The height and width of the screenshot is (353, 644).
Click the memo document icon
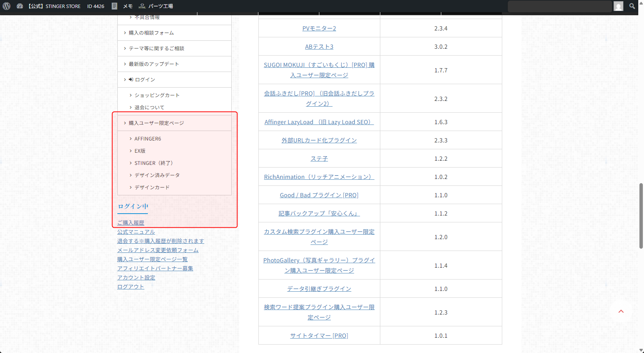(114, 6)
